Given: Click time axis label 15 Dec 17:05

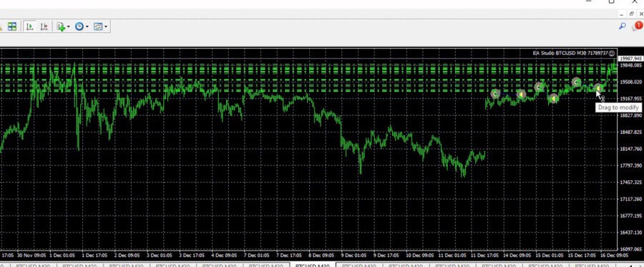Looking at the screenshot, I should pos(582,255).
